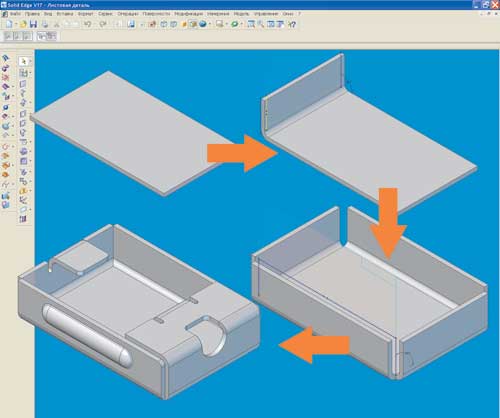Screen dimensions: 500x418
Task: Expand the dropdown beside the green rotate icon
Action: [x=241, y=24]
